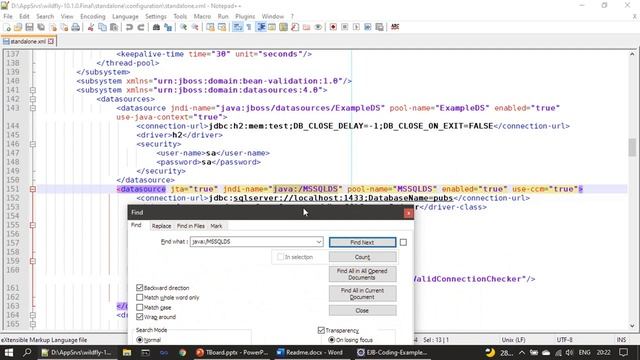This screenshot has height=360, width=640.
Task: Click the Save toolbar icon
Action: [29, 27]
